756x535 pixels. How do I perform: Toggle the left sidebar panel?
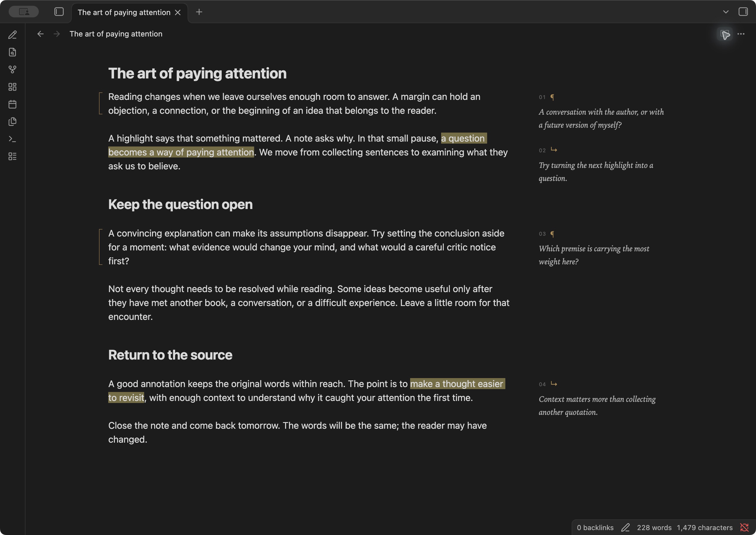click(x=59, y=12)
